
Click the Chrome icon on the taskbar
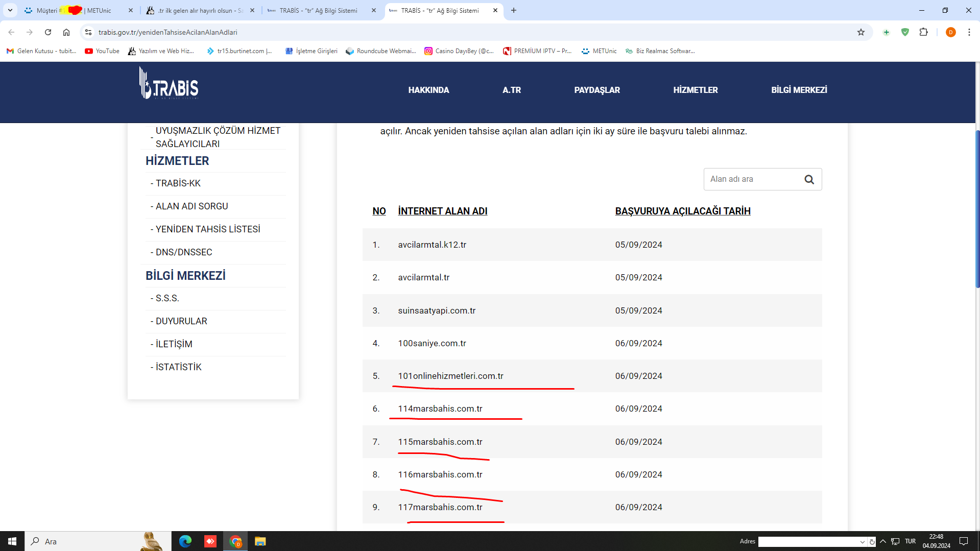[235, 541]
